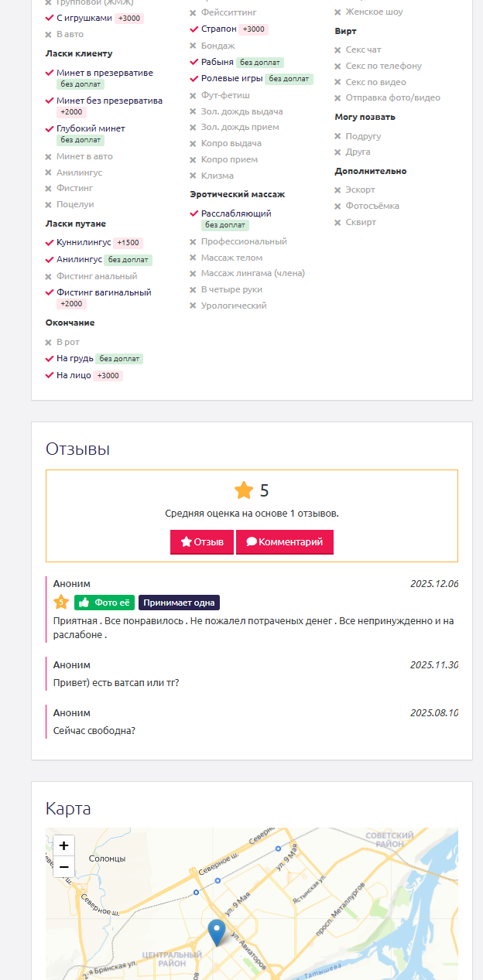Image resolution: width=483 pixels, height=980 pixels.
Task: Click the Подругу option under Могу позвать
Action: 363,136
